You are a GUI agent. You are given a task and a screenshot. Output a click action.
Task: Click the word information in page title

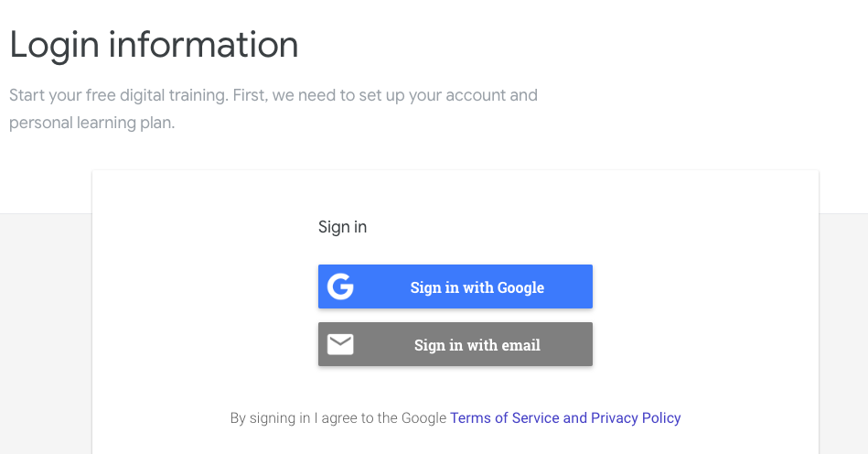(x=203, y=45)
